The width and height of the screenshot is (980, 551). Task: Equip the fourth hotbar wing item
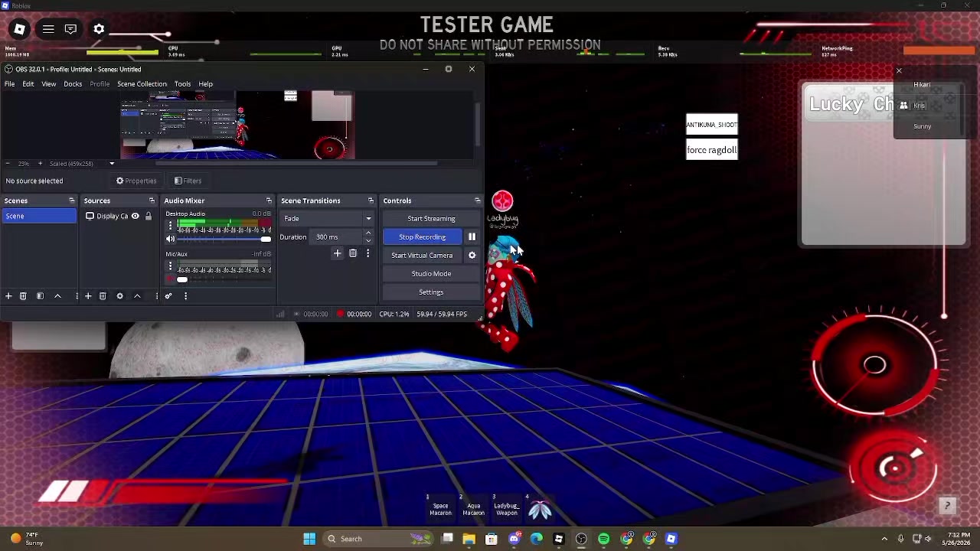(540, 509)
